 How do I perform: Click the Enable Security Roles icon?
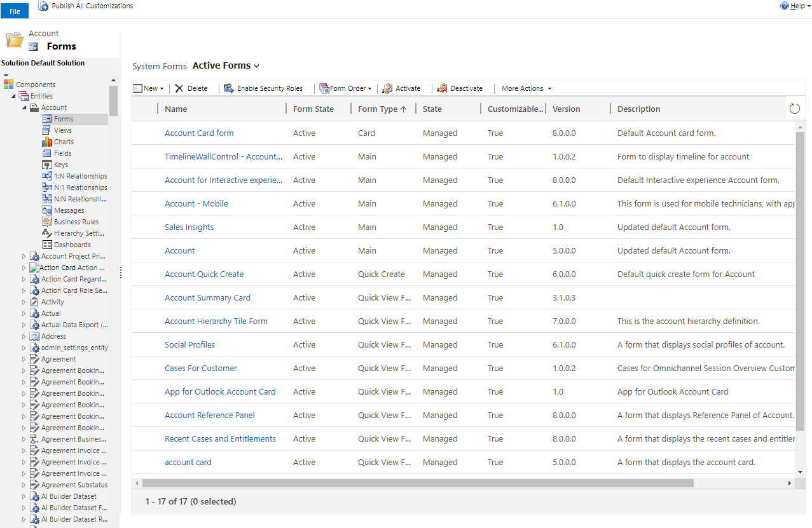coord(230,88)
